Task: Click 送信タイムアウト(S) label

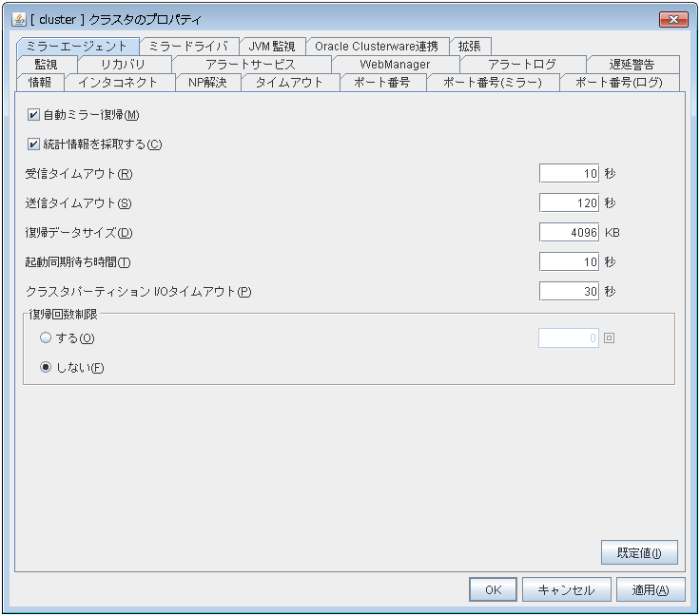Action: (x=79, y=202)
